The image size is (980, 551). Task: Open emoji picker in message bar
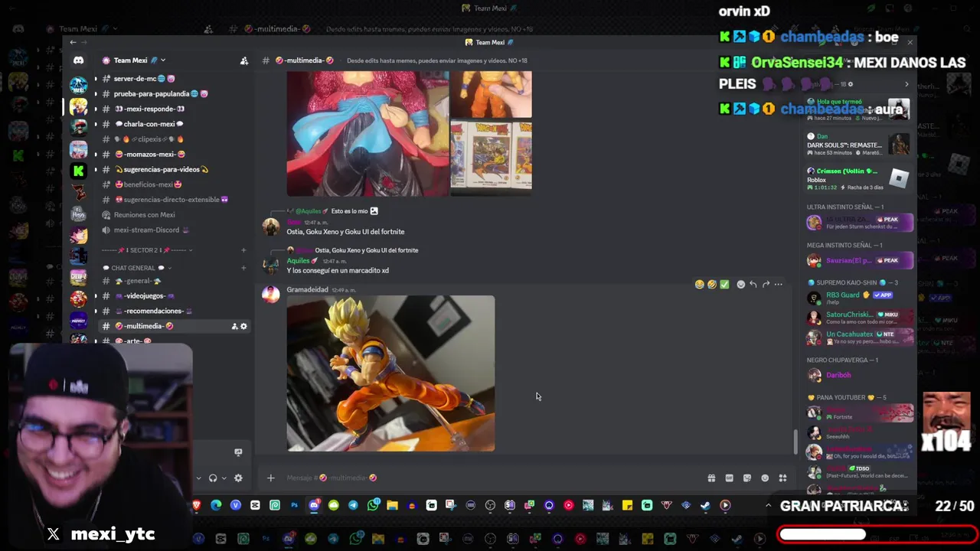pyautogui.click(x=765, y=478)
